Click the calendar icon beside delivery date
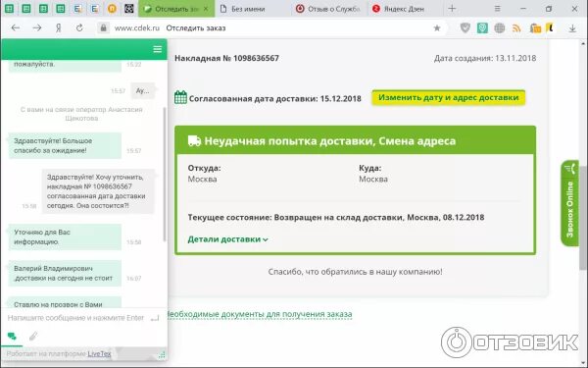 (180, 97)
